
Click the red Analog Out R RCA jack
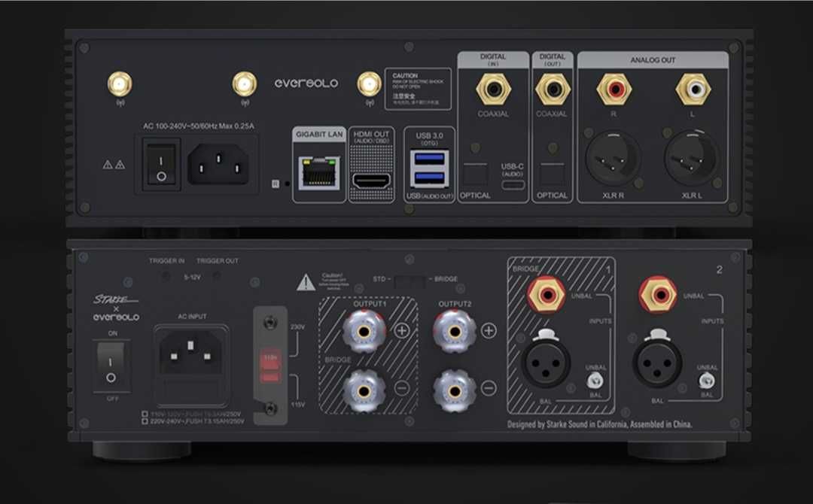pos(614,89)
